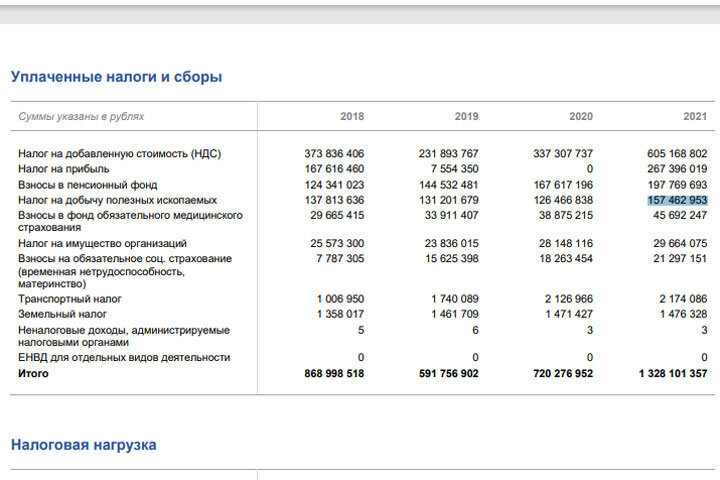Click the profit tax 2021 value 267 396 019
This screenshot has width=720, height=480.
point(677,169)
